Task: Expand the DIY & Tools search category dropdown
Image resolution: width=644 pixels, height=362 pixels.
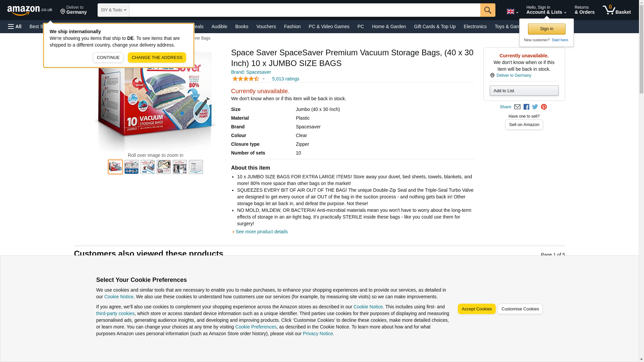Action: coord(113,10)
